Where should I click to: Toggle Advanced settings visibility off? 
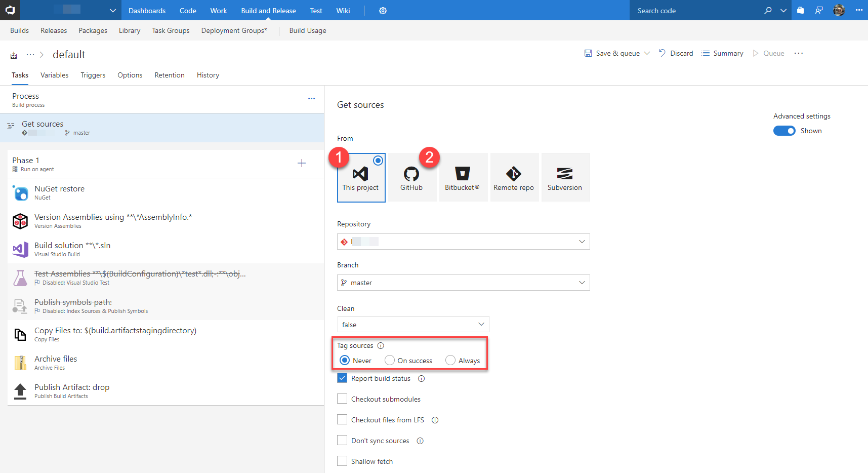tap(784, 131)
